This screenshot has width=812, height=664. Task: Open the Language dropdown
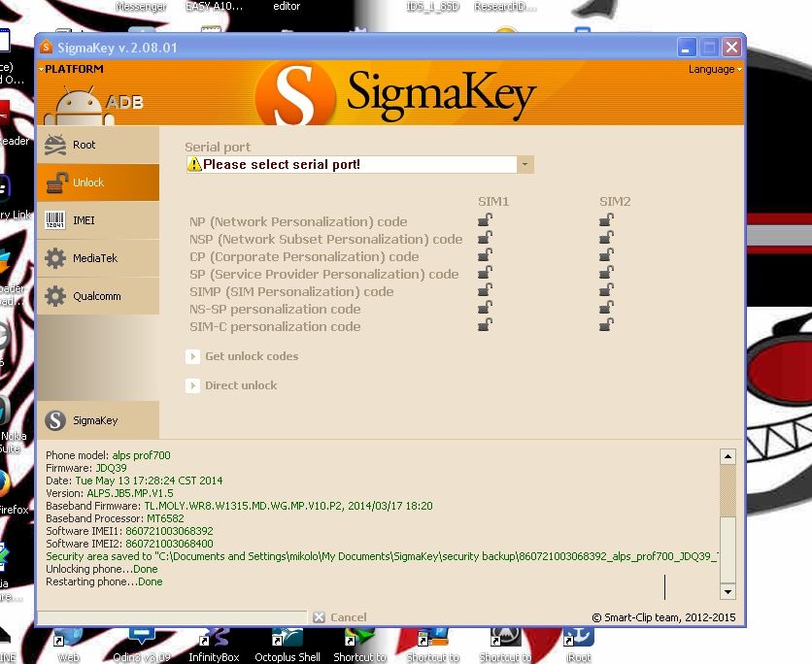pyautogui.click(x=715, y=69)
